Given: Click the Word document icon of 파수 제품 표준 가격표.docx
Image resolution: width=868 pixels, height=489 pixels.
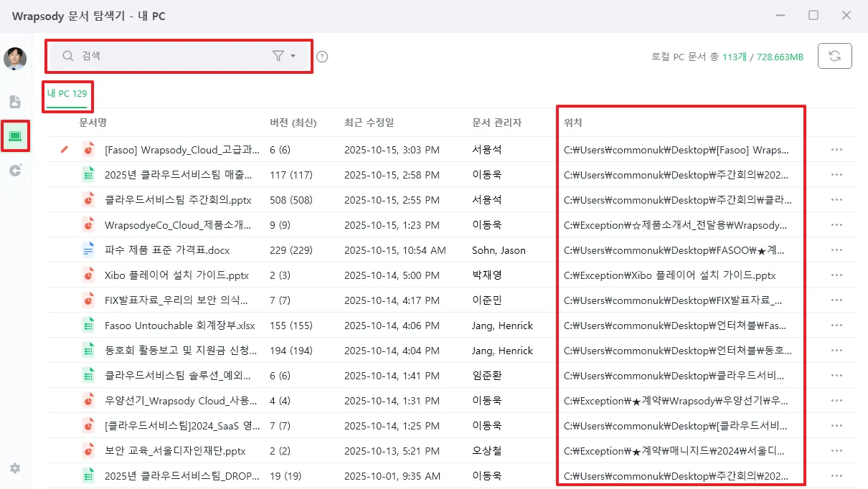Looking at the screenshot, I should [x=88, y=250].
